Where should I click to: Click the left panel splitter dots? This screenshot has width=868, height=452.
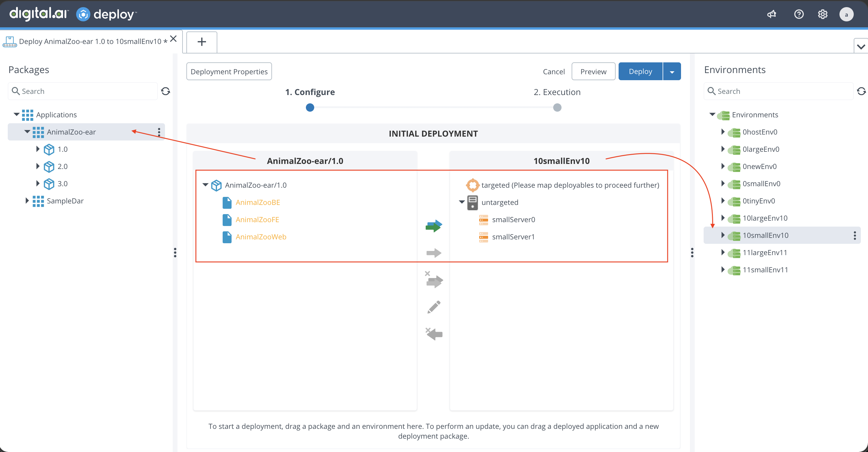pyautogui.click(x=175, y=252)
